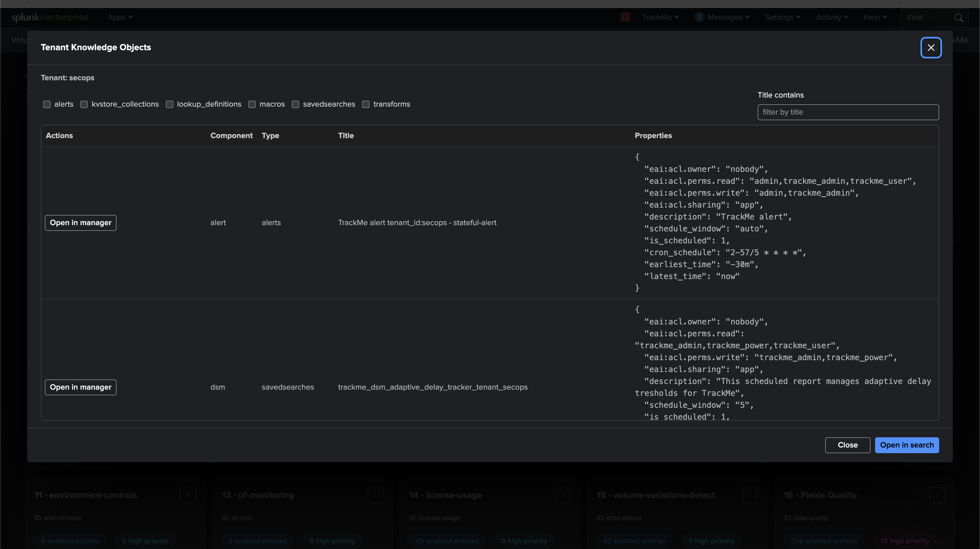Open kebab menu on environment-controls card
Viewport: 980px width, 549px height.
coord(187,495)
